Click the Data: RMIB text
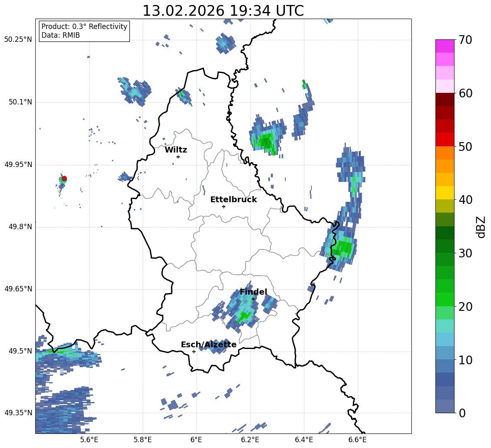The height and width of the screenshot is (448, 491). tap(61, 35)
